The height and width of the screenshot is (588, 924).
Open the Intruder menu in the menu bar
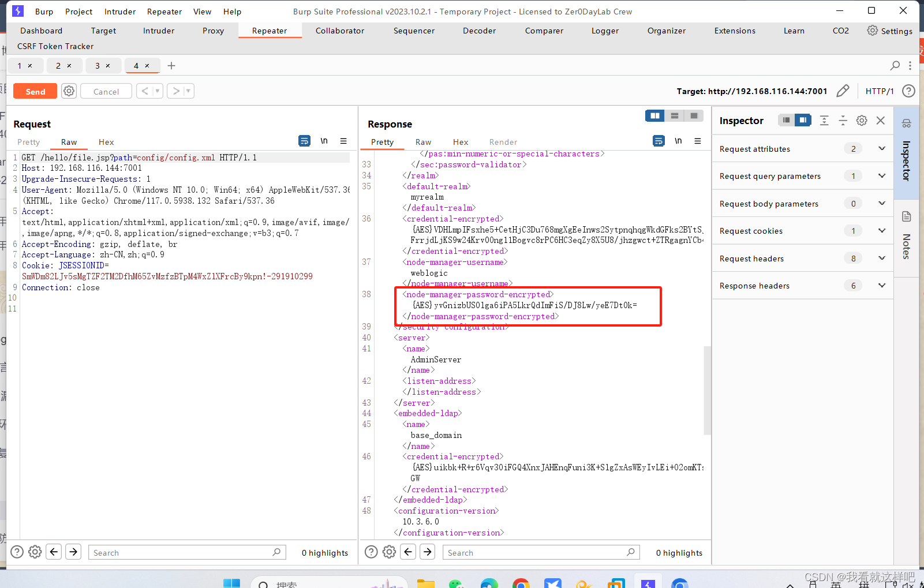[x=120, y=12]
